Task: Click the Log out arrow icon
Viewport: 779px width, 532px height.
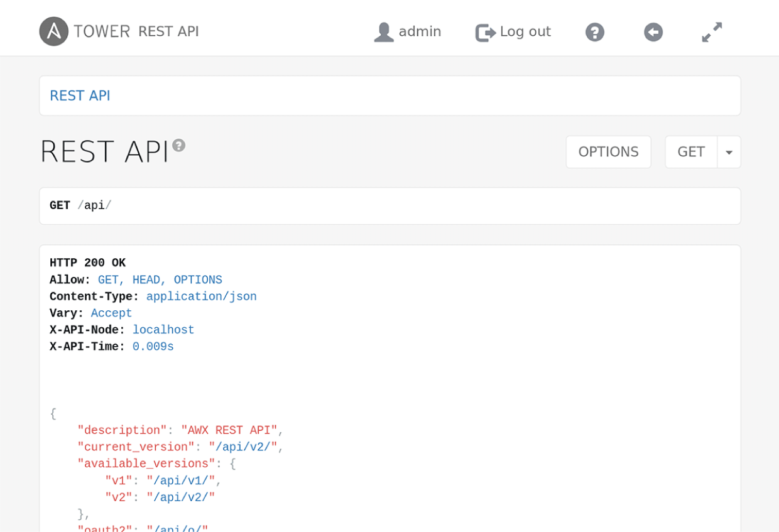Action: pos(485,33)
